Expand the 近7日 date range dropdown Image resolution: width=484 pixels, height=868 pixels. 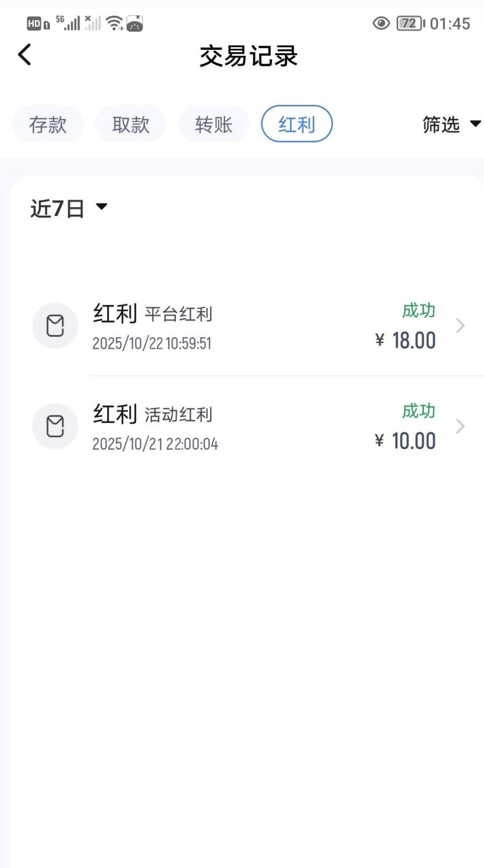(69, 208)
